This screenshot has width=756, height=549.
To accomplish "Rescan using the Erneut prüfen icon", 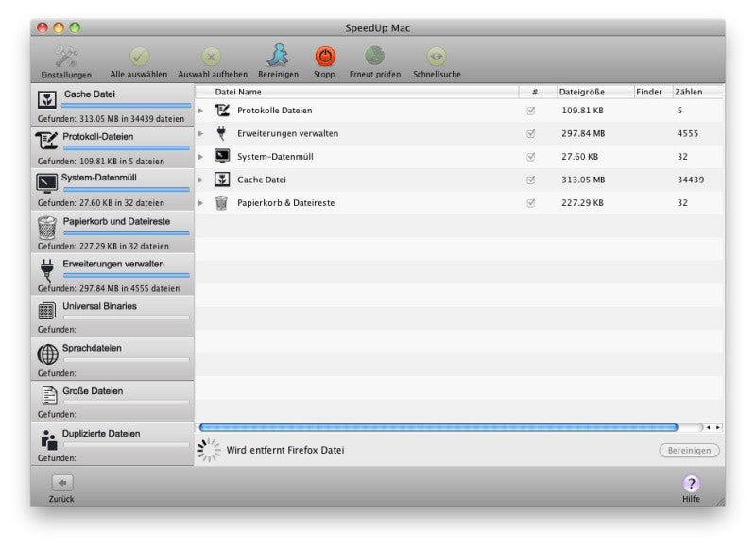I will (x=374, y=56).
